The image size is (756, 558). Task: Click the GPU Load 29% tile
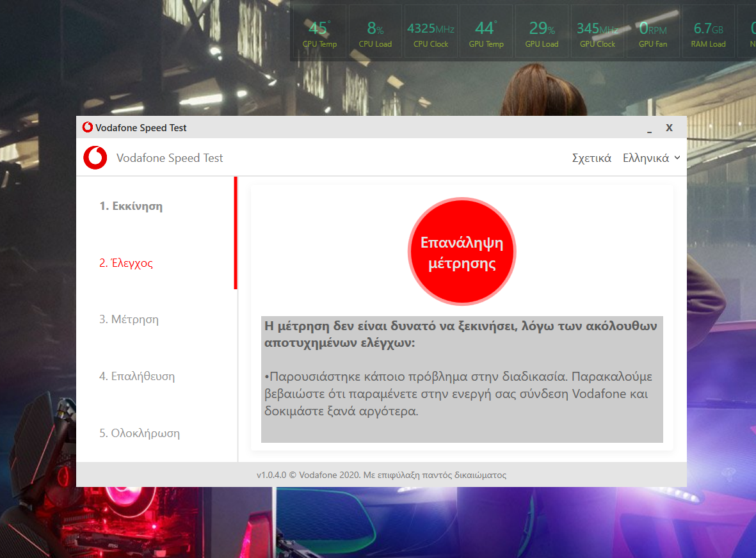click(542, 33)
